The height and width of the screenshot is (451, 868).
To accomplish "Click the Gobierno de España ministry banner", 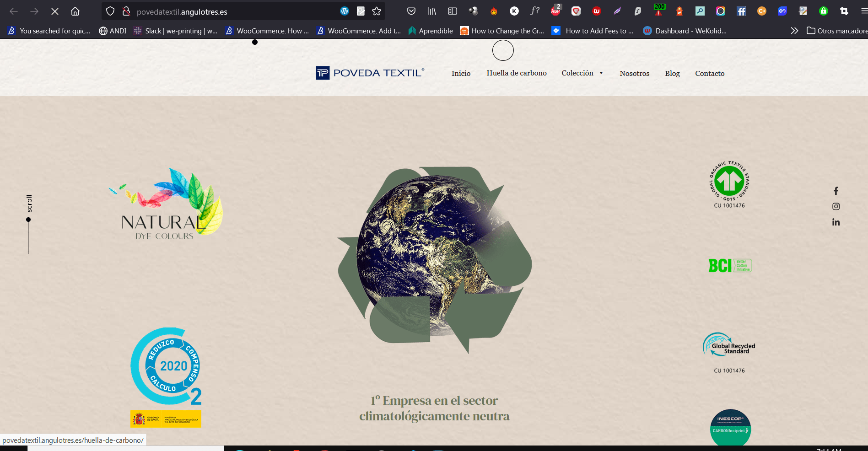I will tap(166, 419).
